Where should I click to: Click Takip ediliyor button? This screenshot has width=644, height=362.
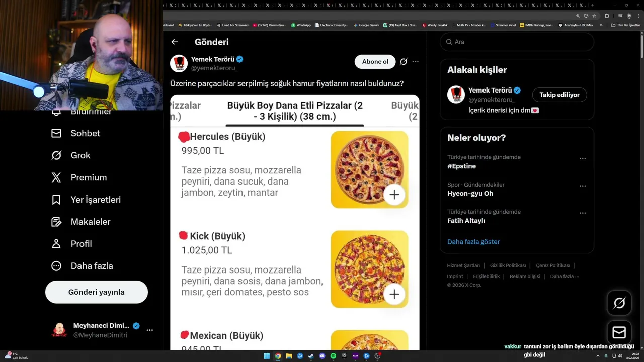(559, 95)
